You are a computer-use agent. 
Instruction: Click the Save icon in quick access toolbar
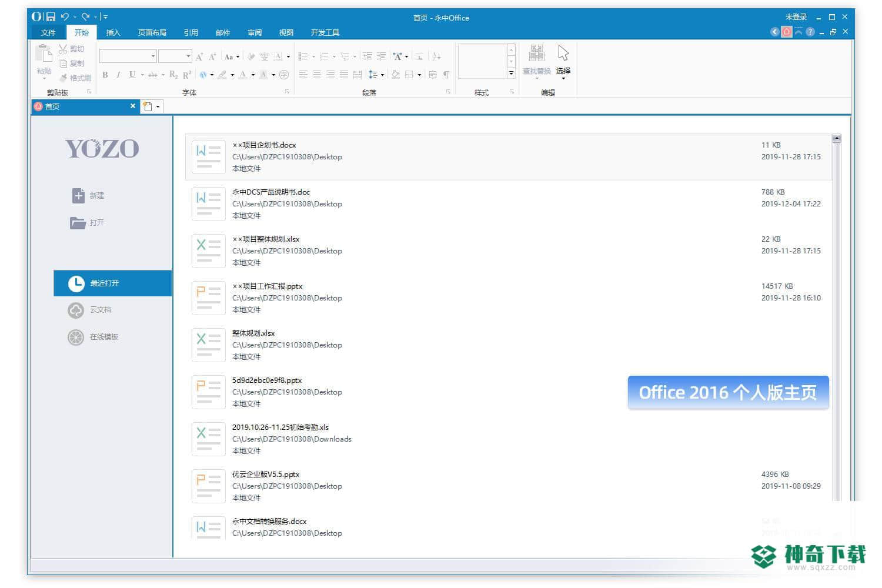[51, 17]
